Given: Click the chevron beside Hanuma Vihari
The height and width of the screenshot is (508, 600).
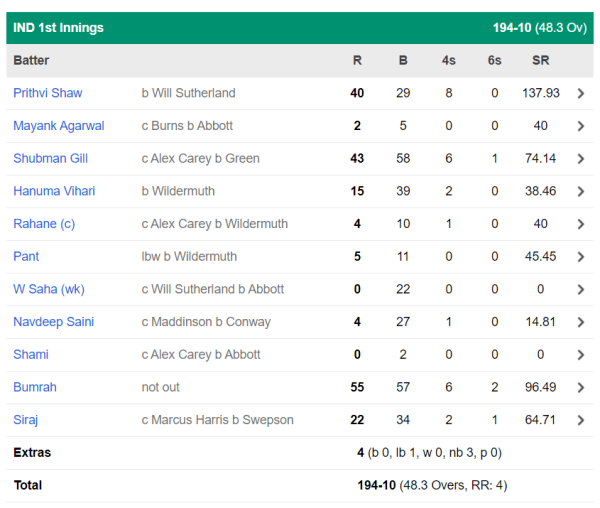Looking at the screenshot, I should pos(581,191).
